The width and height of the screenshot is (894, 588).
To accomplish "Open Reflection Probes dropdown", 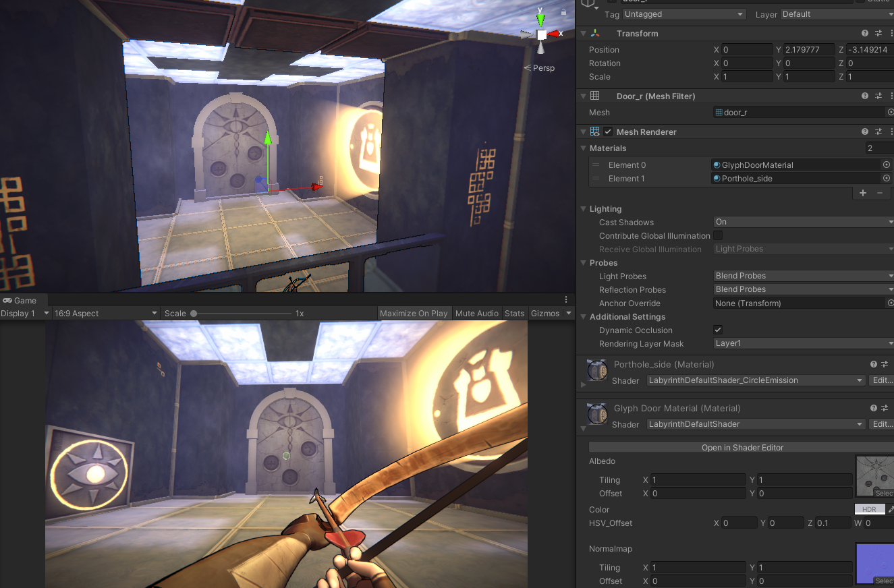I will 804,289.
